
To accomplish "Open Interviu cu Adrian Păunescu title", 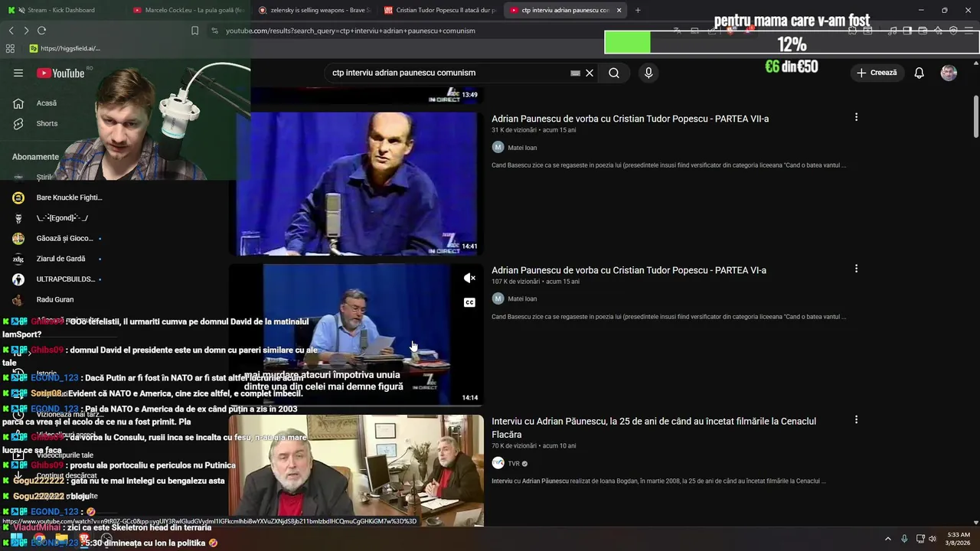I will pos(654,428).
